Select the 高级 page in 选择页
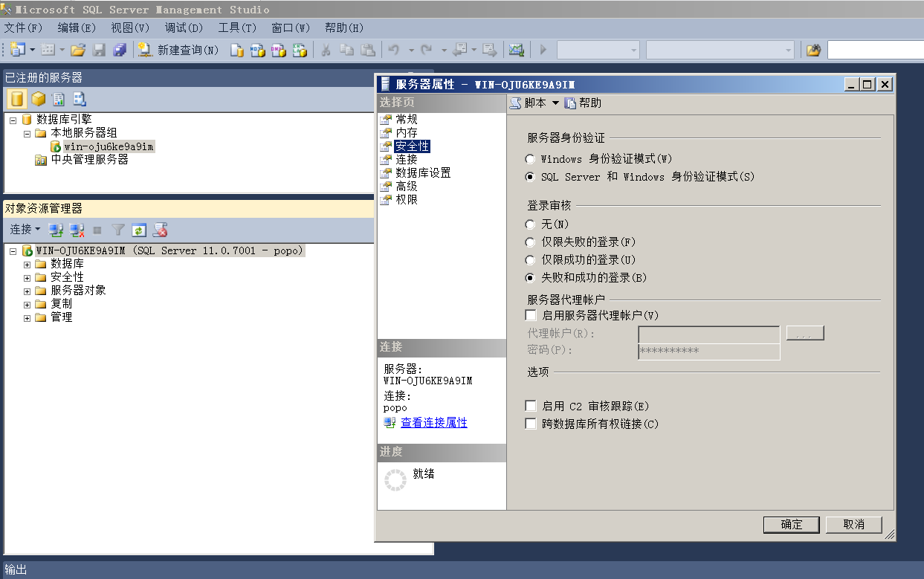Screen dimensions: 924x579 pos(407,187)
